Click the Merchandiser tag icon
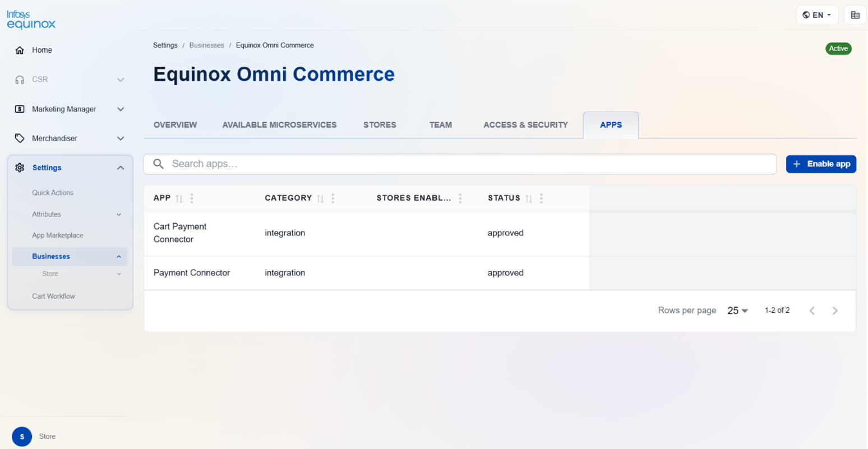The width and height of the screenshot is (868, 449). tap(20, 138)
